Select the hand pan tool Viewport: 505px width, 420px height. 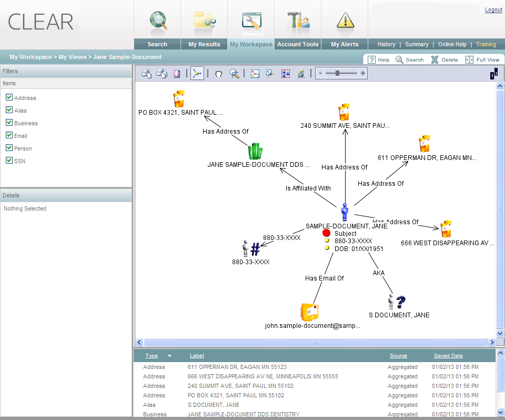point(219,74)
